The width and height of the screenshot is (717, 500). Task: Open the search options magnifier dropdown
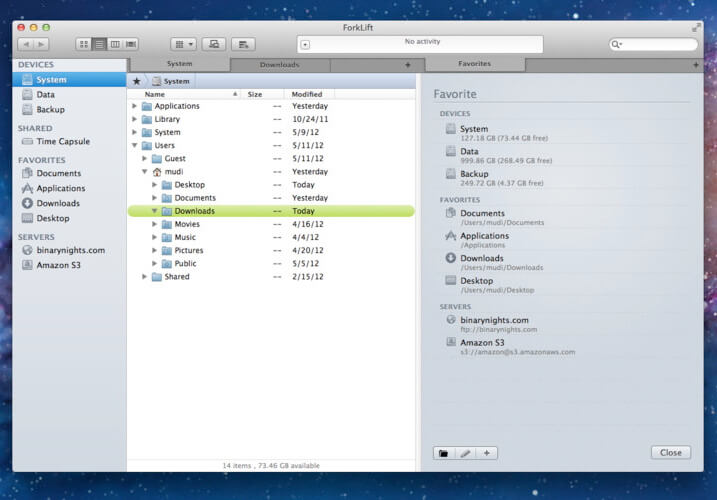617,44
